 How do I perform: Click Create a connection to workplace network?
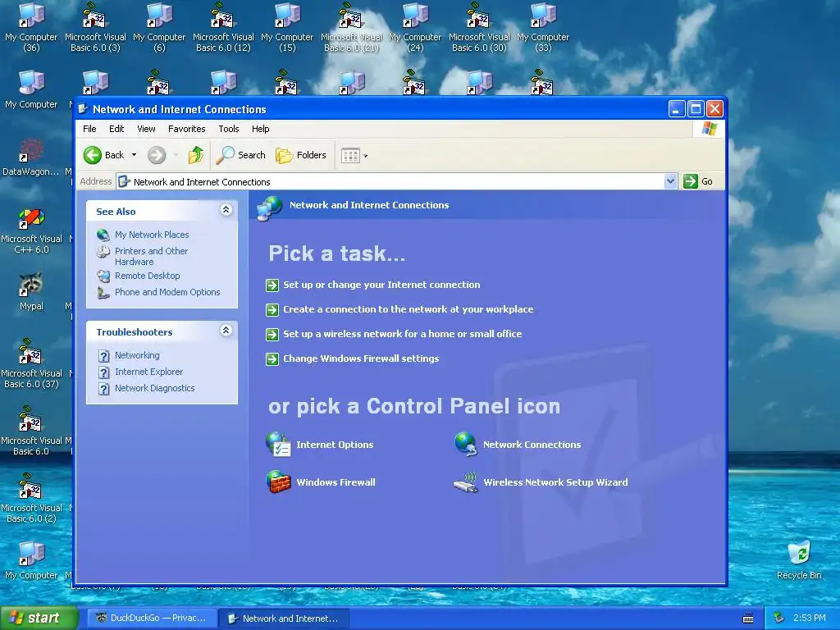coord(409,309)
